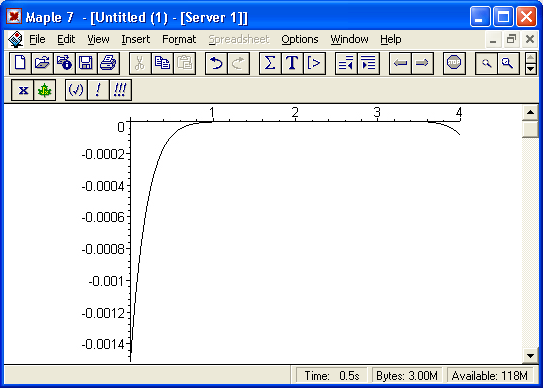Click the New worksheet icon

click(x=20, y=63)
